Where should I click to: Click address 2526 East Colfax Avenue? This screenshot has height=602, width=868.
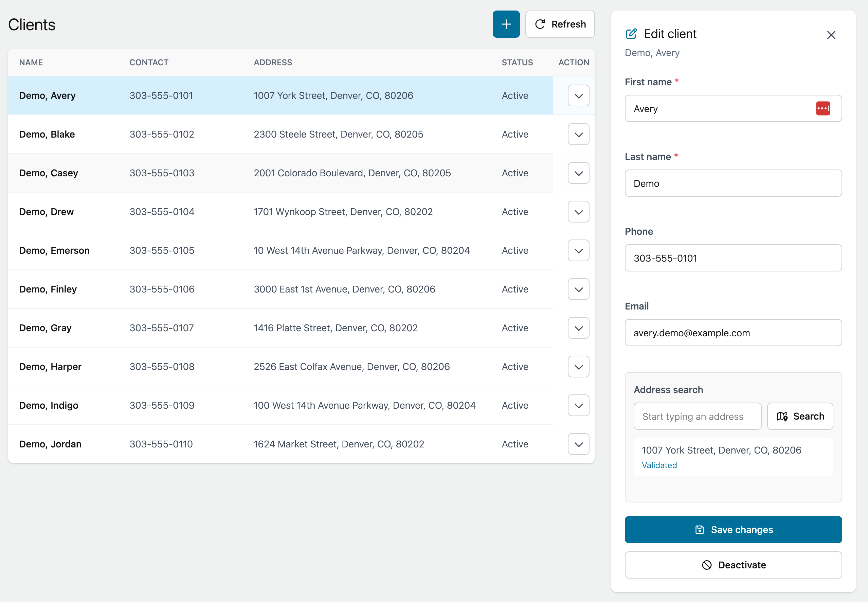point(351,367)
